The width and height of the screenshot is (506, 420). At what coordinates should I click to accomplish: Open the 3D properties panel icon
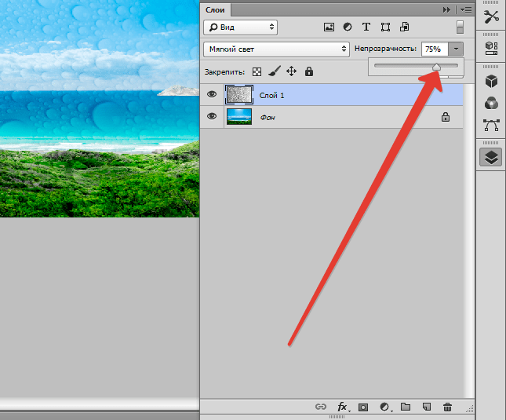click(x=491, y=49)
